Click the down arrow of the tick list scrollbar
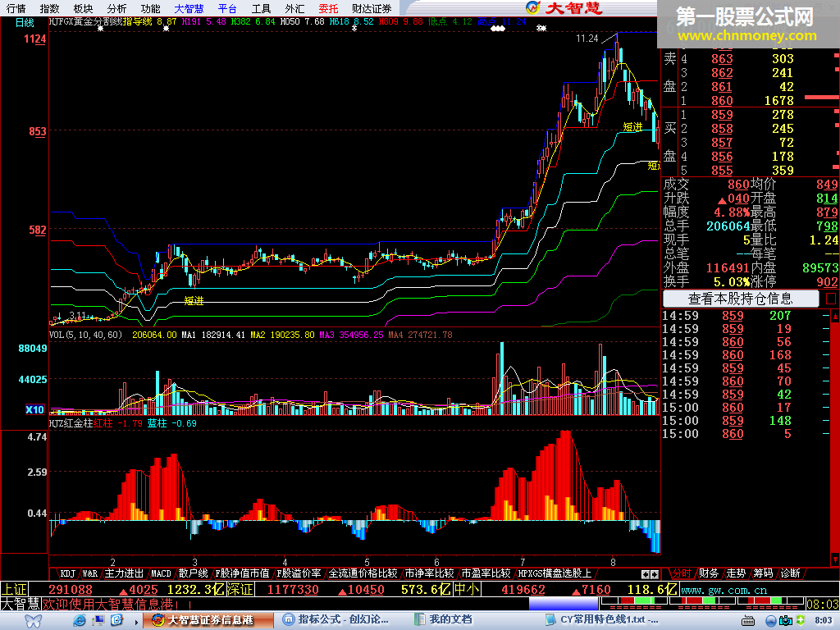Viewport: 840px width, 630px height. pos(835,559)
